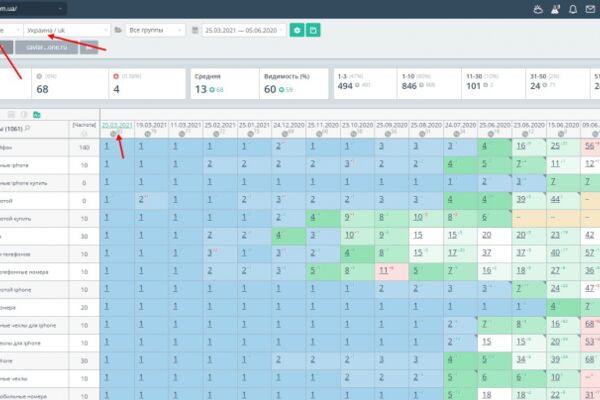This screenshot has width=600, height=400.
Task: Open the 25.03.2021 — 05.06.2020 date range picker
Action: point(244,30)
